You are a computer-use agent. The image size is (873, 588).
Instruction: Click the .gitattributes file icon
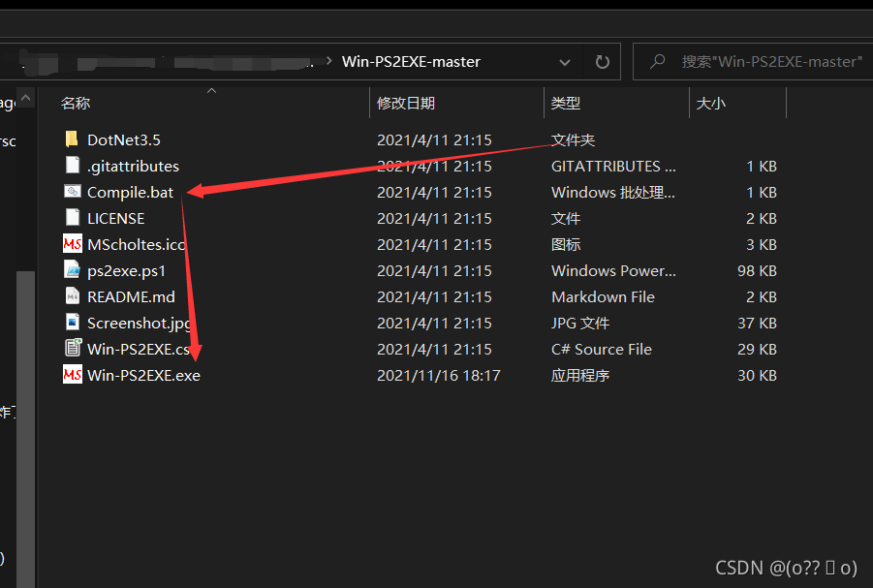73,166
